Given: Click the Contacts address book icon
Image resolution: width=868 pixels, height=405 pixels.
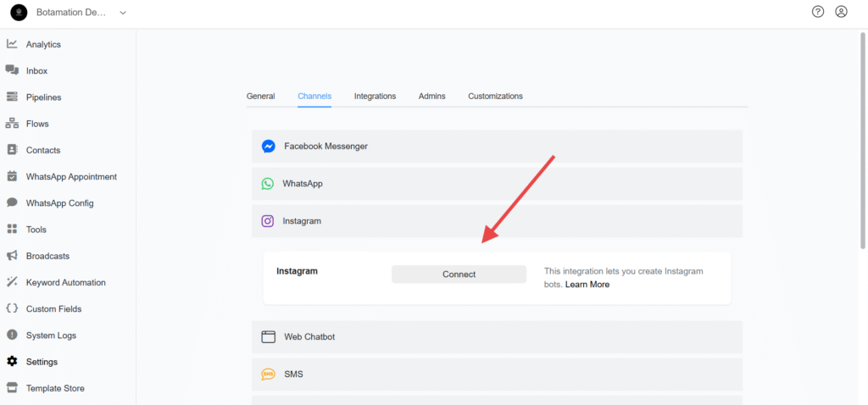Looking at the screenshot, I should [x=12, y=150].
